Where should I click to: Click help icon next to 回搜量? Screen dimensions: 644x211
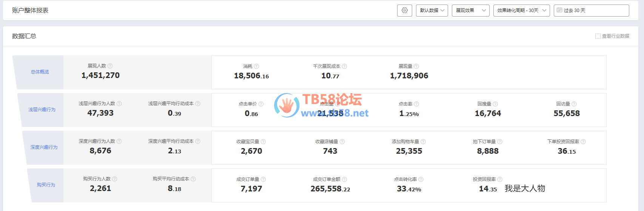[495, 104]
